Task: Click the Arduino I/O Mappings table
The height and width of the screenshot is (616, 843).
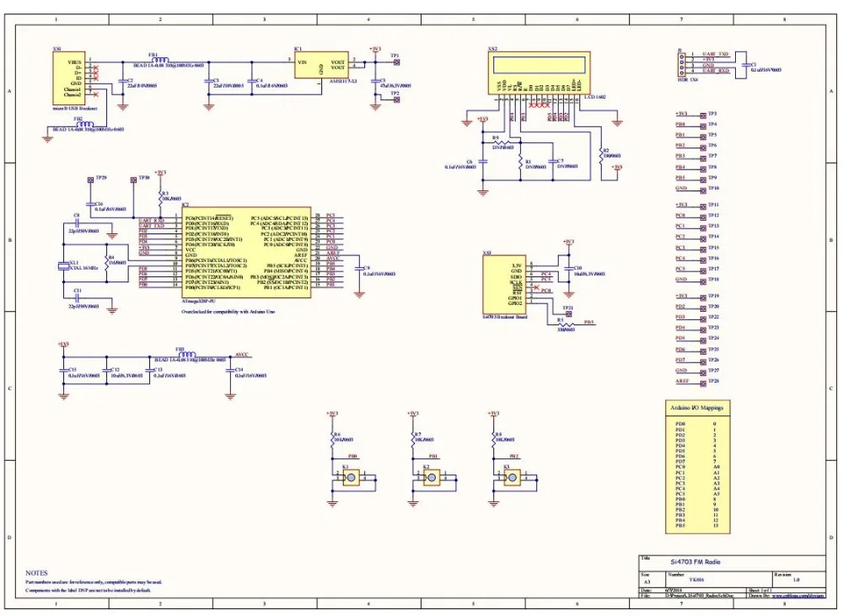Action: (x=697, y=467)
